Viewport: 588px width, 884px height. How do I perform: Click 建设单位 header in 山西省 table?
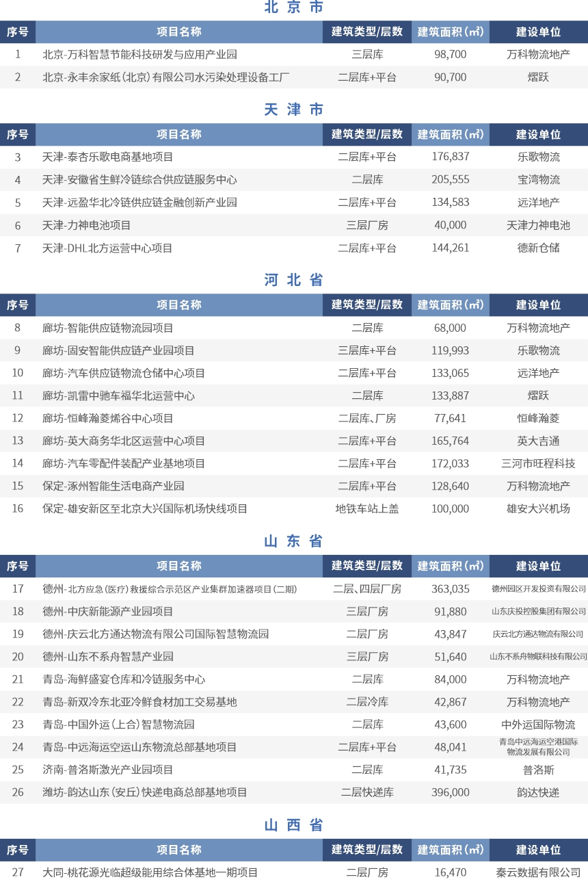click(539, 850)
